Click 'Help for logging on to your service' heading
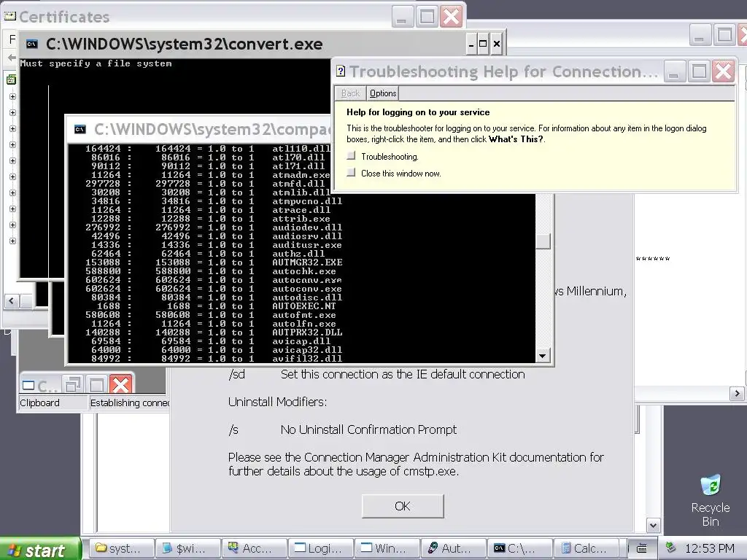 point(418,112)
